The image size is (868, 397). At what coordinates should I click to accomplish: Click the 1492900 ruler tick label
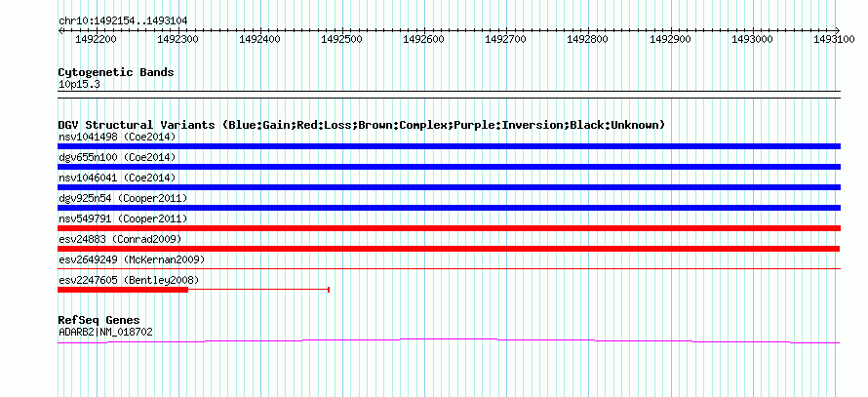tap(670, 40)
